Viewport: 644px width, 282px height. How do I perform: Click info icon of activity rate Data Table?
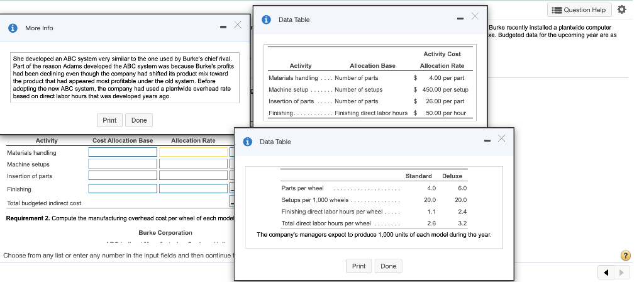[x=267, y=20]
